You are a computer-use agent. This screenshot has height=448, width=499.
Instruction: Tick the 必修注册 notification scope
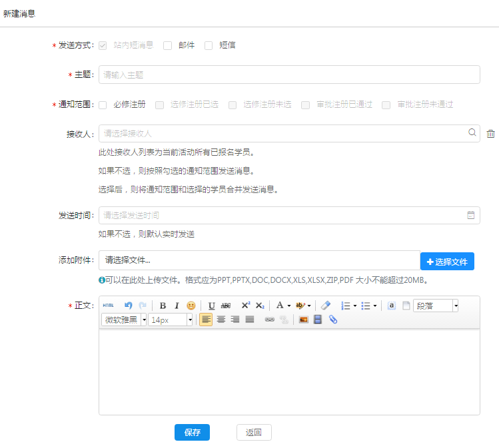[x=103, y=105]
